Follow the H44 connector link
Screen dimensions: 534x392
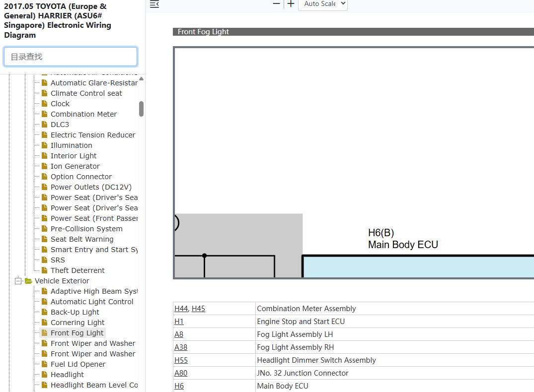181,308
